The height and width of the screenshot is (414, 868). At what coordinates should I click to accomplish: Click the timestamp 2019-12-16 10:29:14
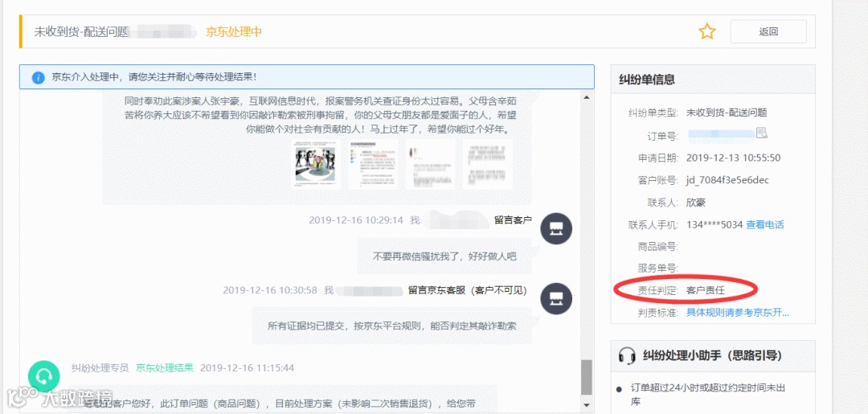click(x=356, y=219)
